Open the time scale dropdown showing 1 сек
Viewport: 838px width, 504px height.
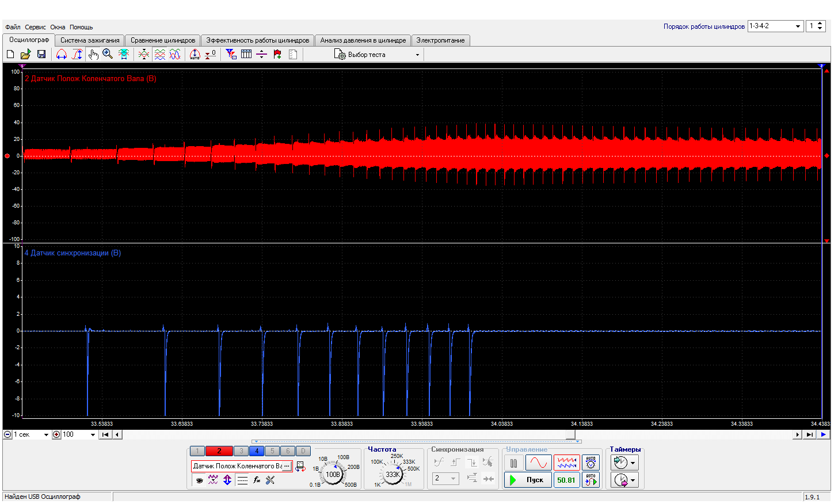[31, 434]
